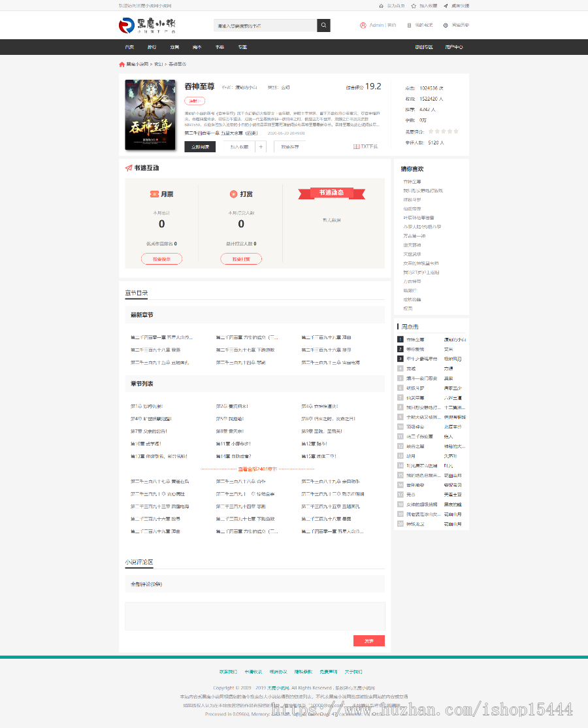Click the 联系我们 footer link
Image resolution: width=588 pixels, height=728 pixels.
point(228,672)
